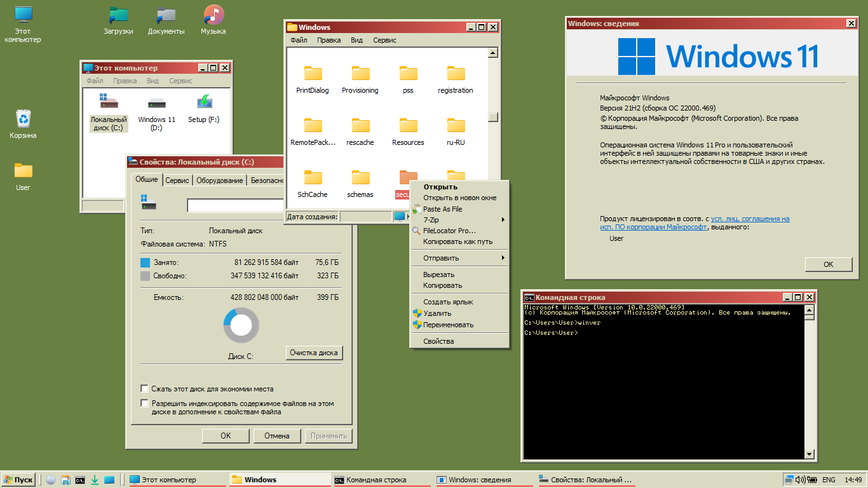The width and height of the screenshot is (868, 488).
Task: Choose Вырезать in the context menu
Action: (x=459, y=274)
